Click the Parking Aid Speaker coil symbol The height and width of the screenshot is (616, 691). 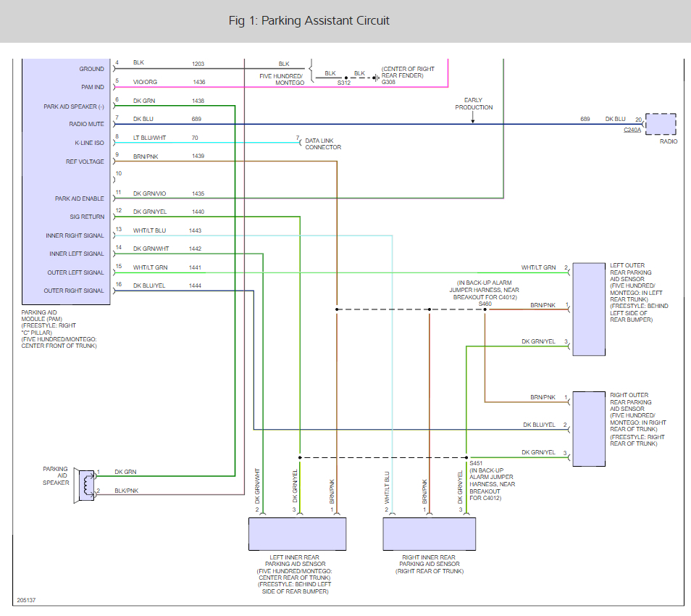click(x=86, y=485)
